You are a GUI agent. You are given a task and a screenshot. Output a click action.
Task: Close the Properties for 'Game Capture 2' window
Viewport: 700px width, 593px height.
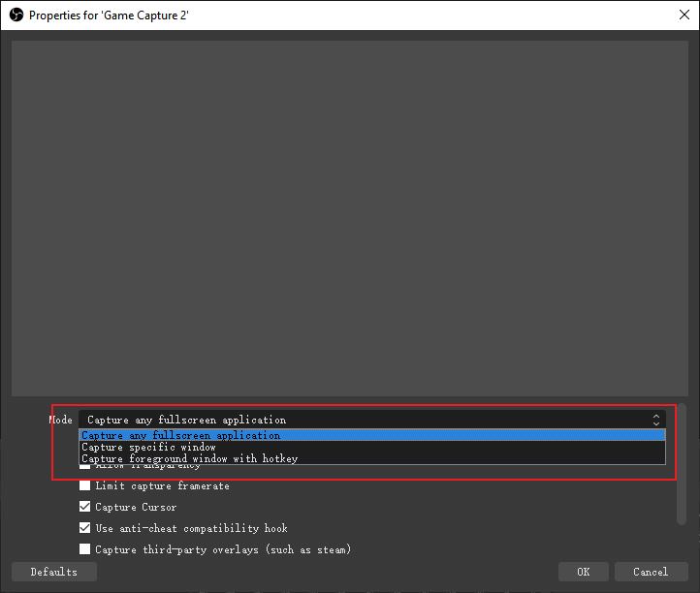pyautogui.click(x=684, y=15)
